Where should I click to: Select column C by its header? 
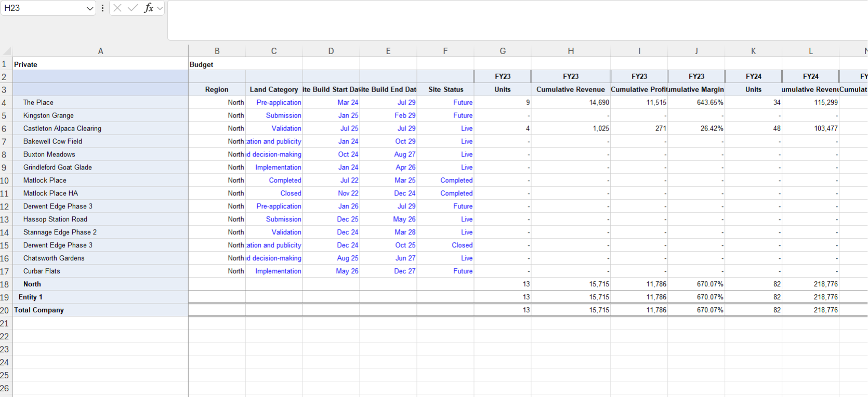coord(274,51)
